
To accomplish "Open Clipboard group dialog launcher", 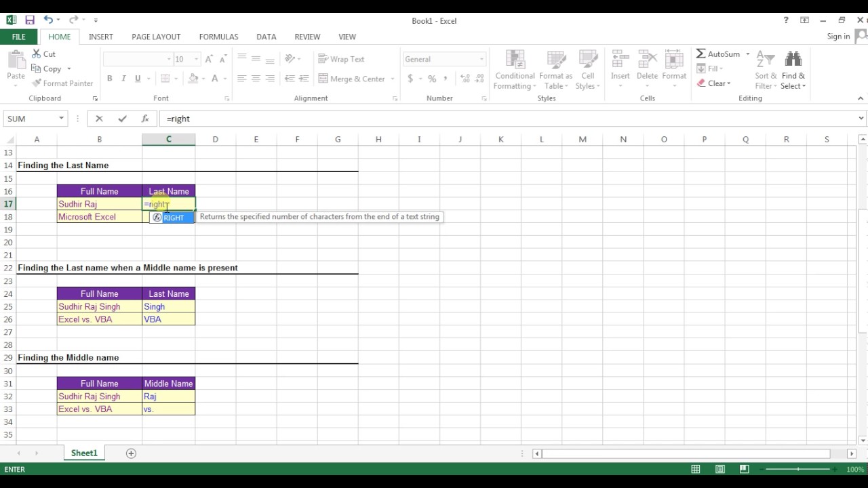I will click(95, 99).
